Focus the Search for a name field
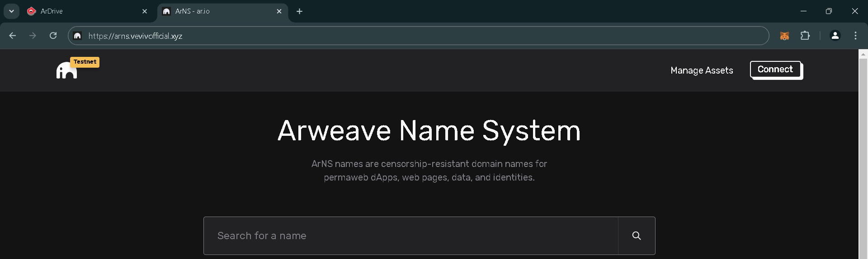Screen dimensions: 868x259 [410, 236]
